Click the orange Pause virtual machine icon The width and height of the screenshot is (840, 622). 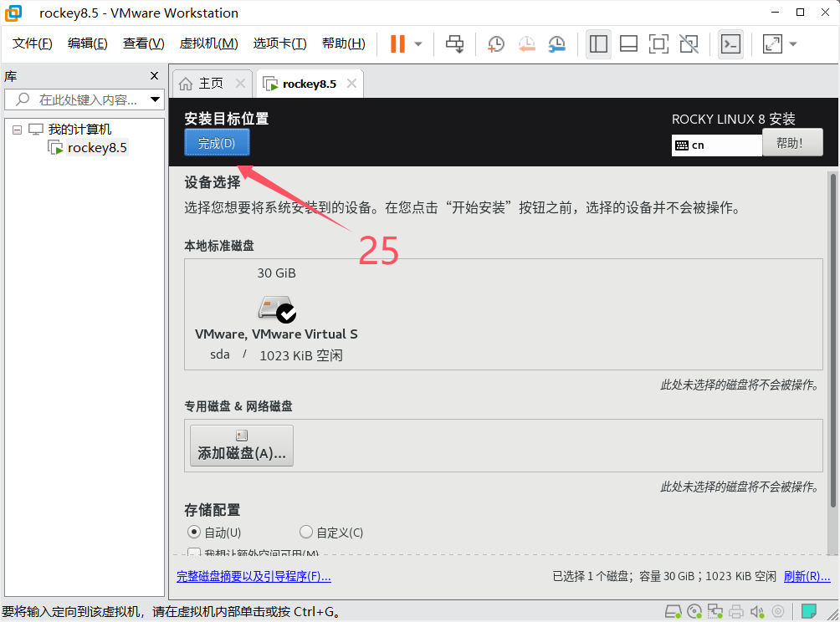point(397,43)
